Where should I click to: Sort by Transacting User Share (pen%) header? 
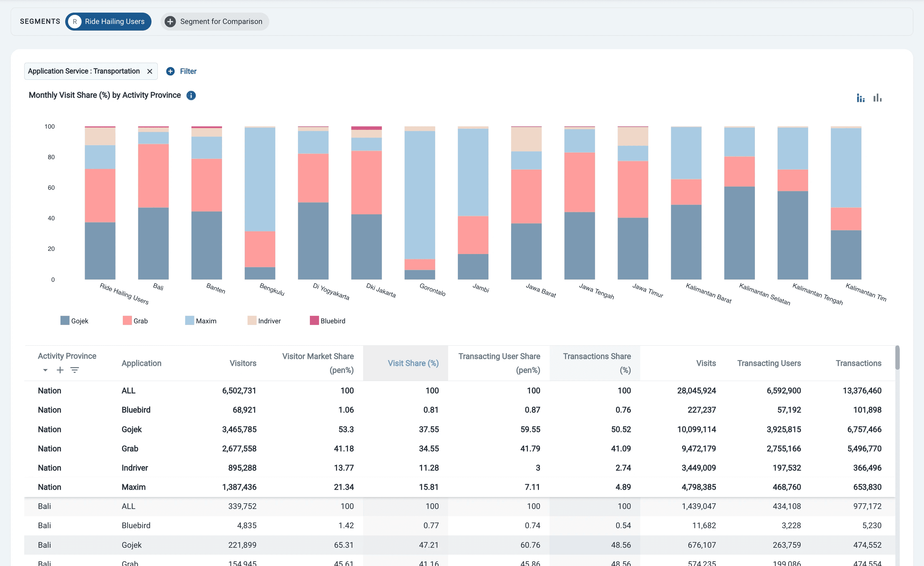point(499,363)
